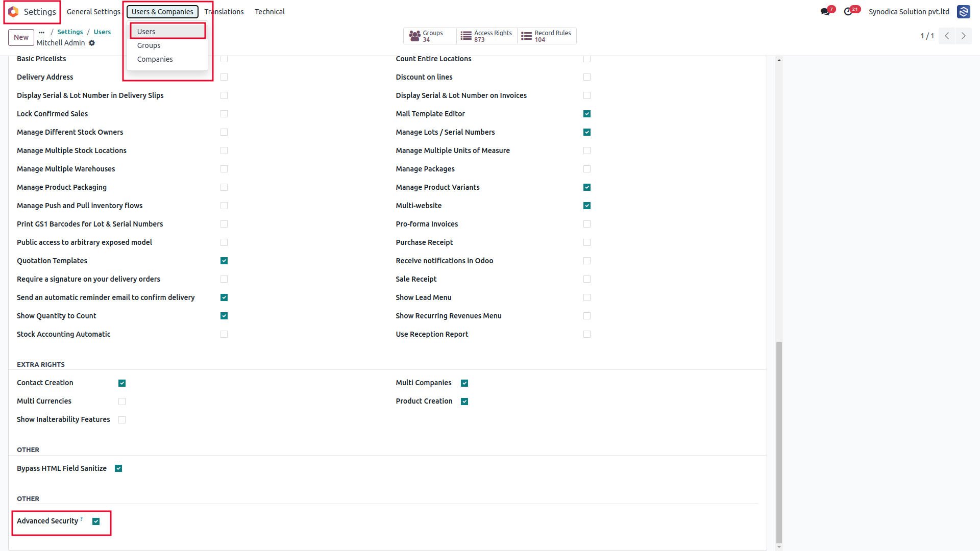Click the New button
Image resolution: width=980 pixels, height=551 pixels.
tap(21, 37)
